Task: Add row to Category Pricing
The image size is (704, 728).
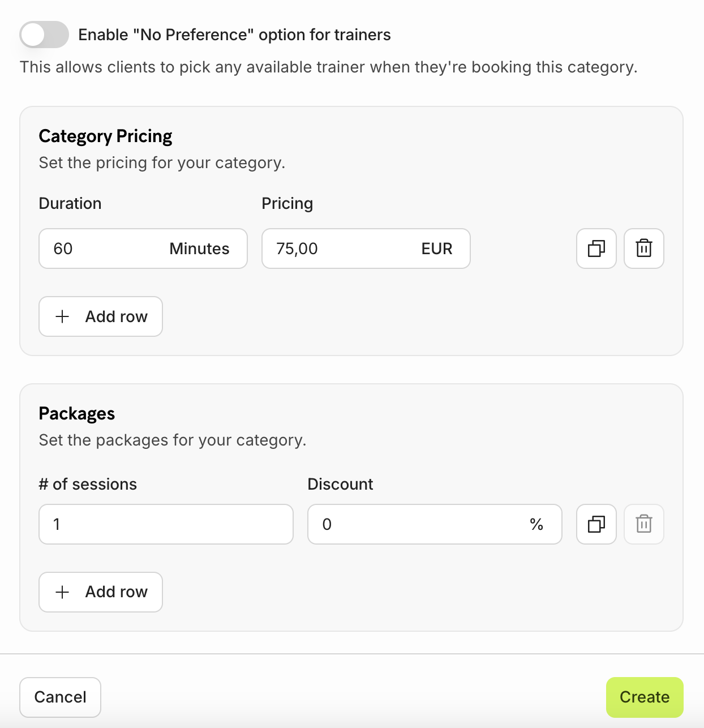Action: pos(101,316)
